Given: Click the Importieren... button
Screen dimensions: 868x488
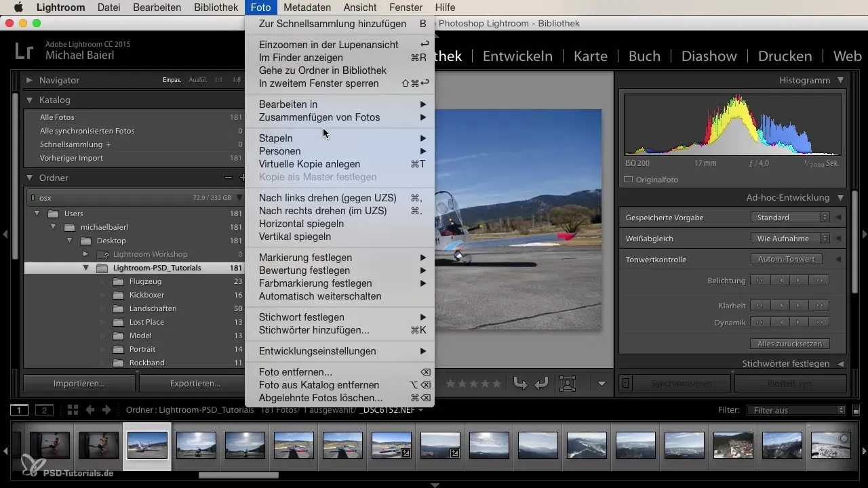Looking at the screenshot, I should click(x=79, y=383).
